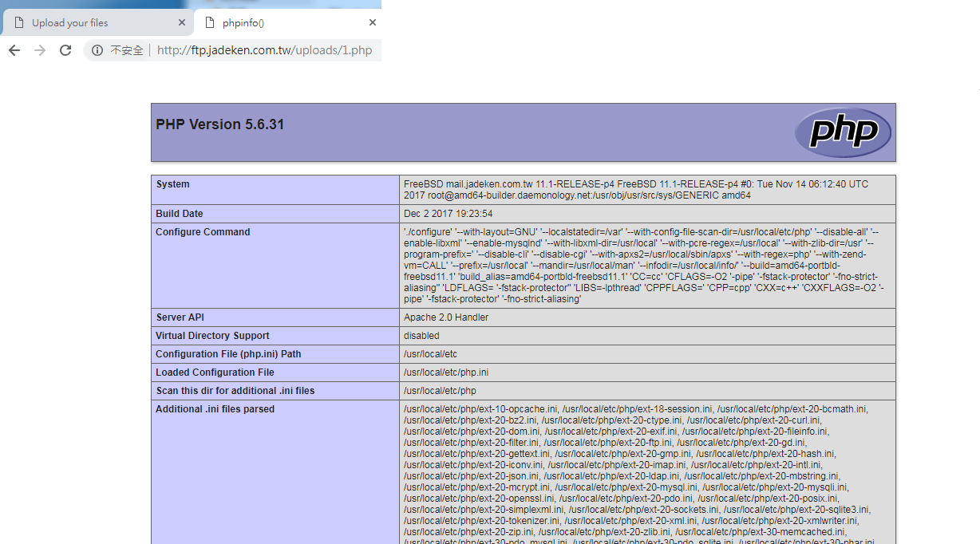Screen dimensions: 980x544
Task: Click the 不安全 security label
Action: click(x=127, y=50)
